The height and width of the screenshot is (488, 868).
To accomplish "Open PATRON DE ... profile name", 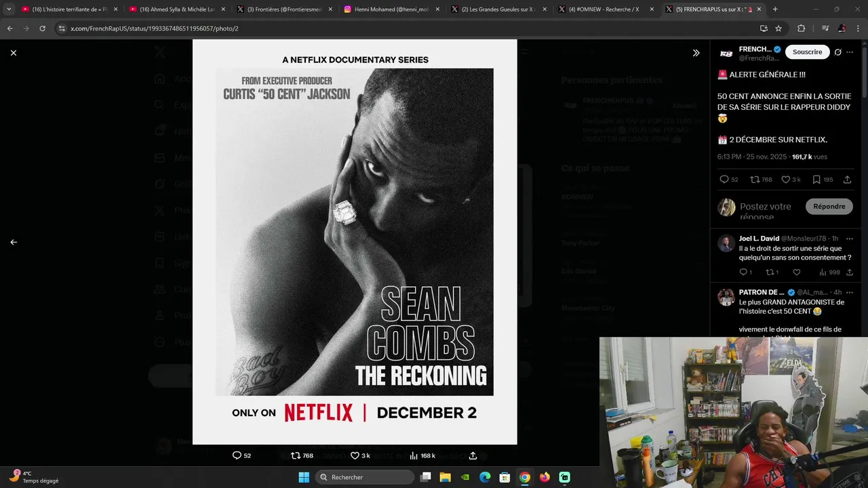I will (762, 292).
